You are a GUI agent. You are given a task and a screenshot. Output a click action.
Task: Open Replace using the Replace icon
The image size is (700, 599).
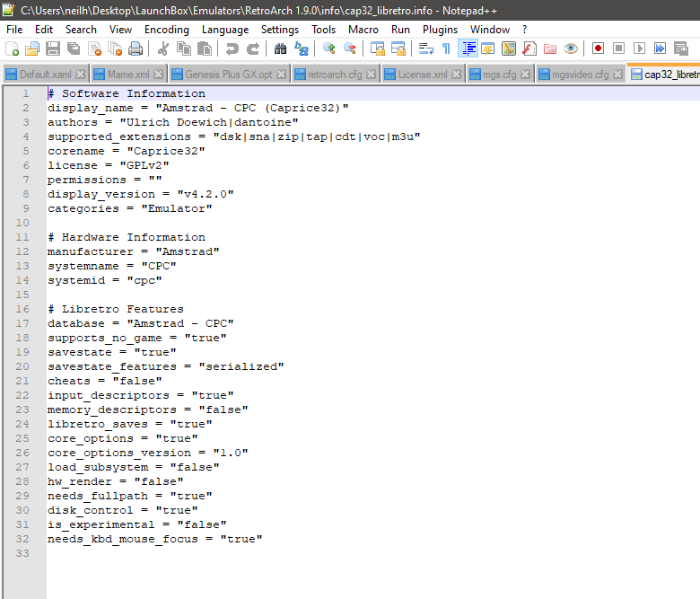[302, 48]
